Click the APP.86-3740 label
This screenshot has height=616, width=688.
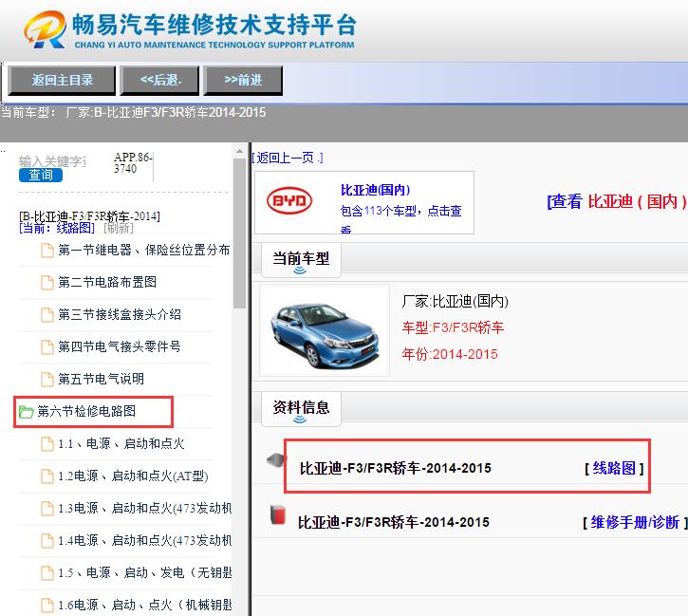pos(133,162)
